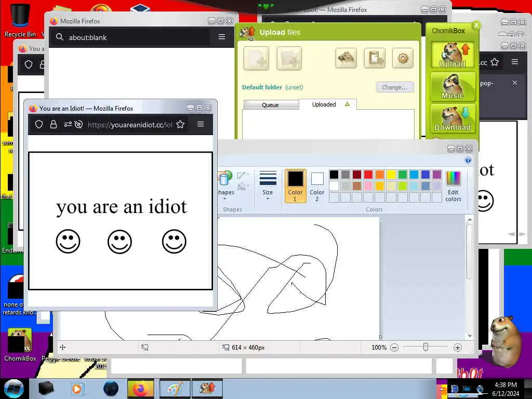Pick the pink swatch in Paint palette
The height and width of the screenshot is (399, 532).
(368, 185)
